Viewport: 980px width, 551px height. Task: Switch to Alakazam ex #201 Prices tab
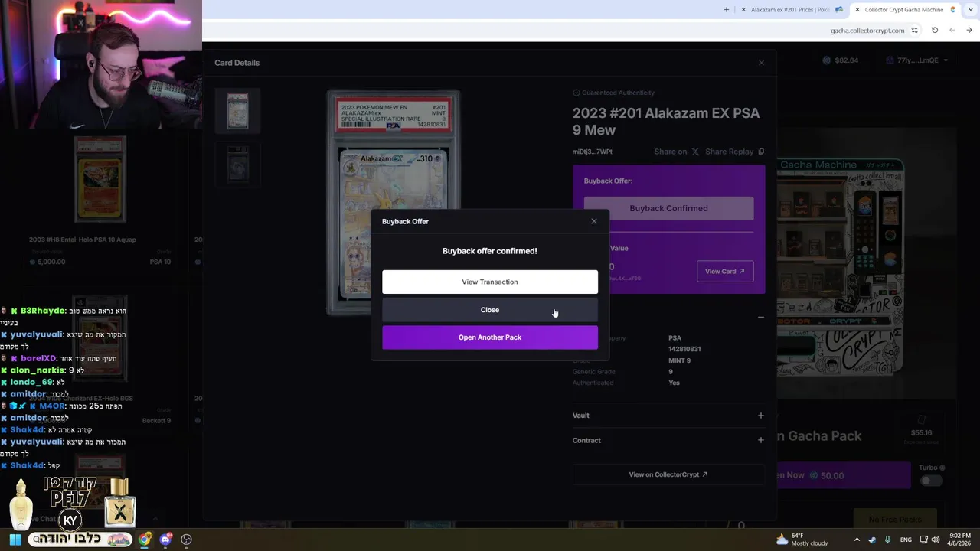(790, 10)
